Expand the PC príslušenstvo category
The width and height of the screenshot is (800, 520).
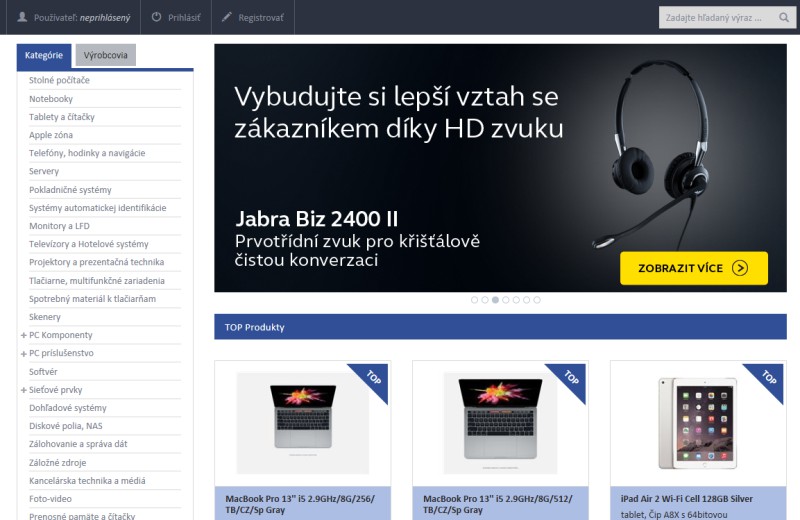pyautogui.click(x=23, y=354)
